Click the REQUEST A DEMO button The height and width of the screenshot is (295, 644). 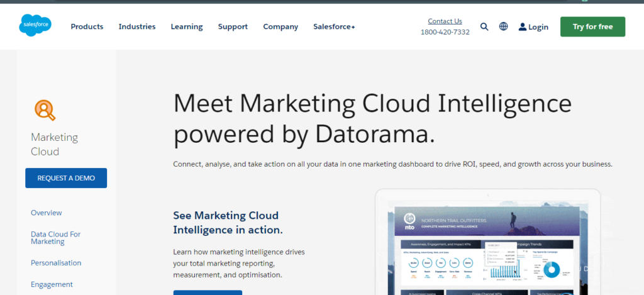coord(66,178)
